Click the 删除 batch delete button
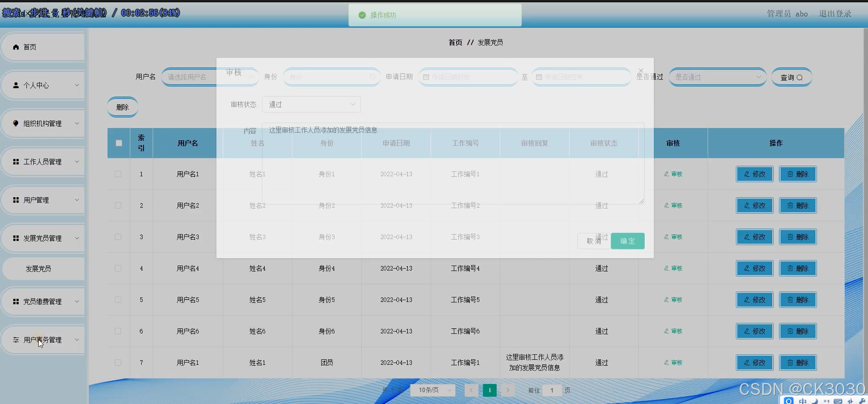The height and width of the screenshot is (404, 868). point(123,107)
